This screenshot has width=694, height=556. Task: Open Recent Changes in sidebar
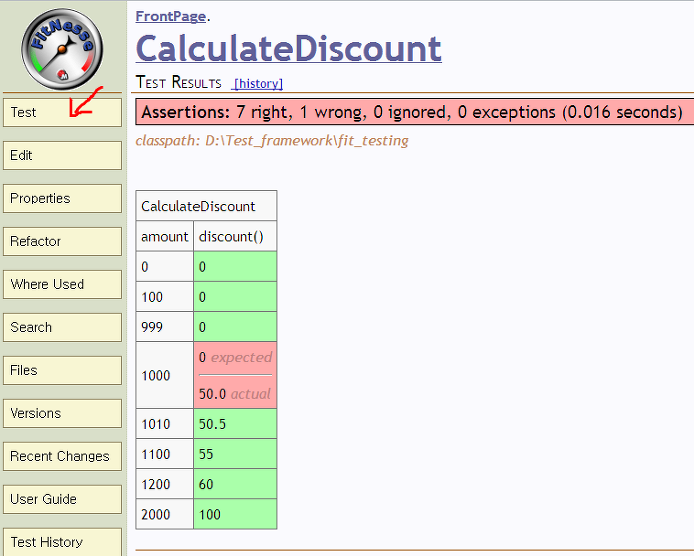point(62,456)
